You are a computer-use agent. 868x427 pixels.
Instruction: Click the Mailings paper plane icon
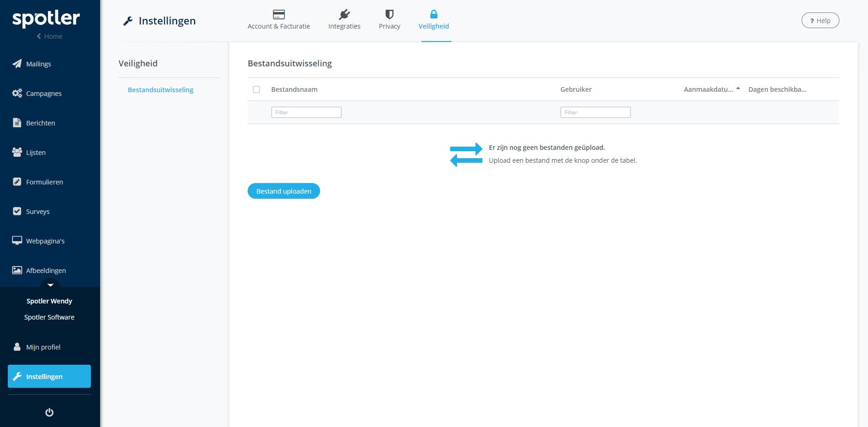click(x=17, y=64)
